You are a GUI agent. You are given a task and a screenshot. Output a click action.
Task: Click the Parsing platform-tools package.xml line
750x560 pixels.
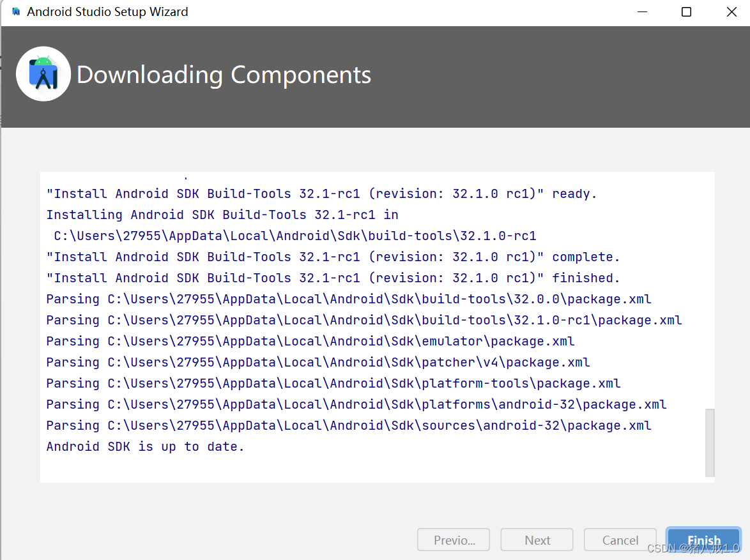click(x=333, y=383)
